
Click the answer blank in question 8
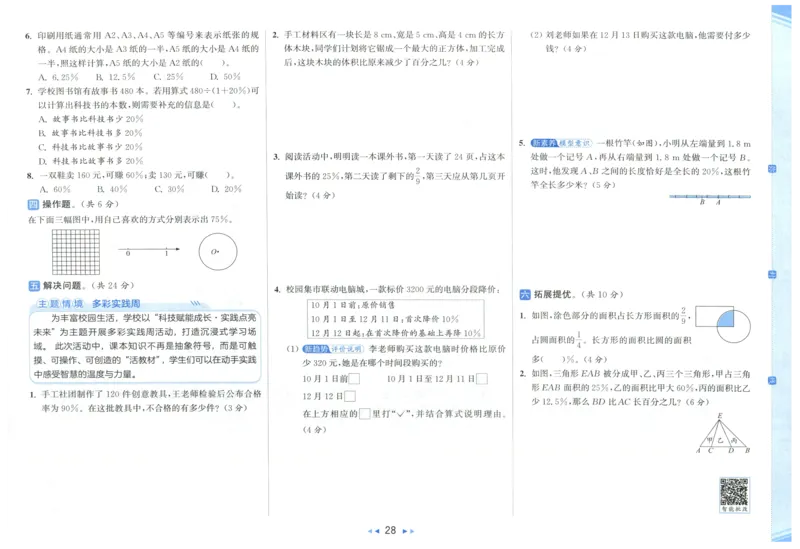pos(217,175)
